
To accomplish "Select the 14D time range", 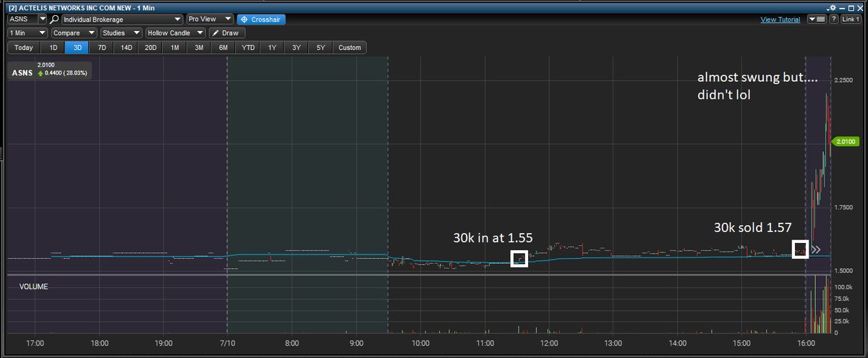I will point(126,48).
